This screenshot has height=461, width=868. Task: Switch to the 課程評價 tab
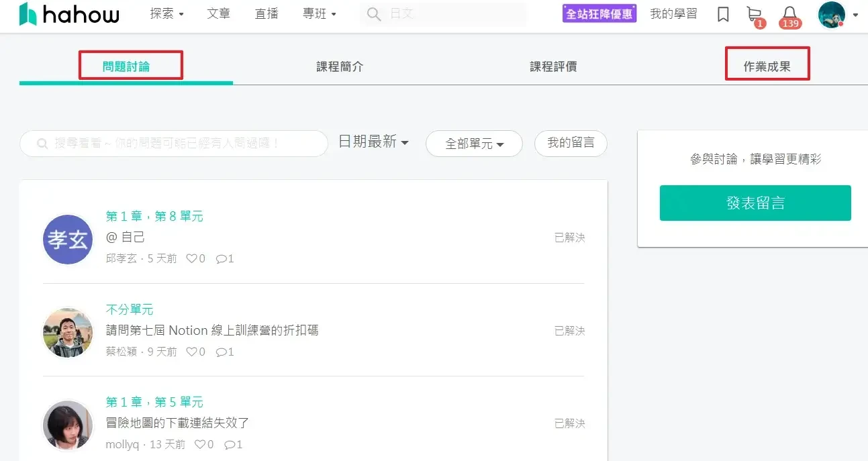pos(553,66)
